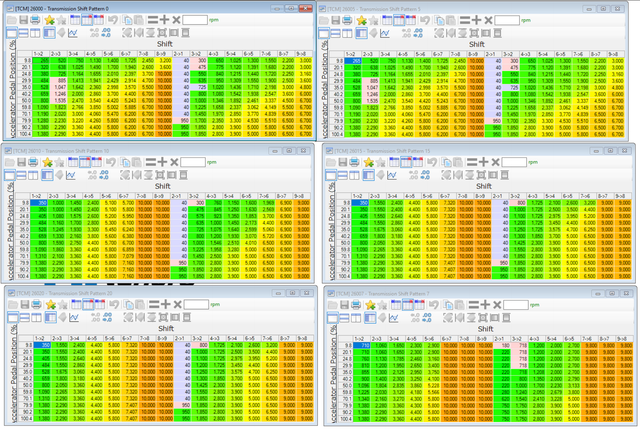
Task: Multiply X icon in Pattern 0 window
Action: 176,20
